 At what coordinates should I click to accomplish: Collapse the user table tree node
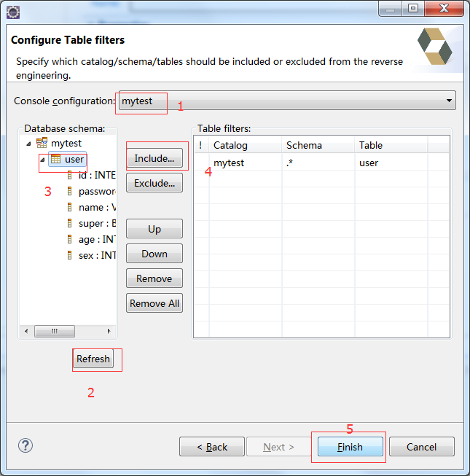click(43, 160)
